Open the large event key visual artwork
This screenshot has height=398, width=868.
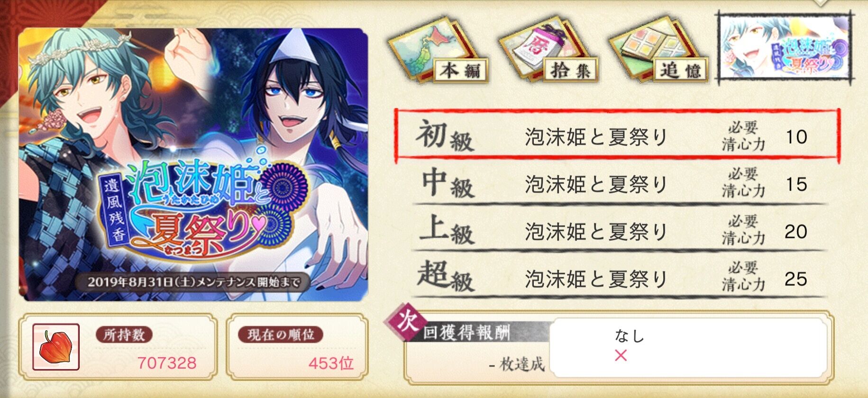tap(193, 164)
